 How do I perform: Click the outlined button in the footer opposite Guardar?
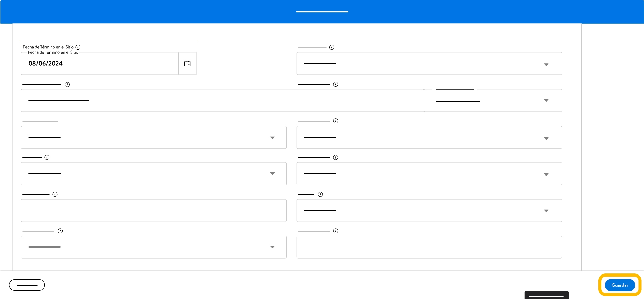pyautogui.click(x=27, y=285)
